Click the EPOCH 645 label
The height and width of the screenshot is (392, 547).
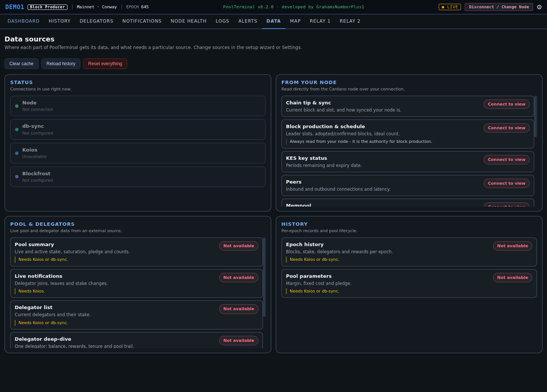click(x=137, y=7)
